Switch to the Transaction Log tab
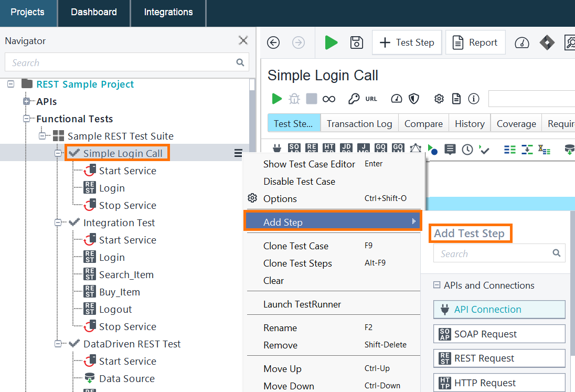This screenshot has width=575, height=392. [x=359, y=123]
